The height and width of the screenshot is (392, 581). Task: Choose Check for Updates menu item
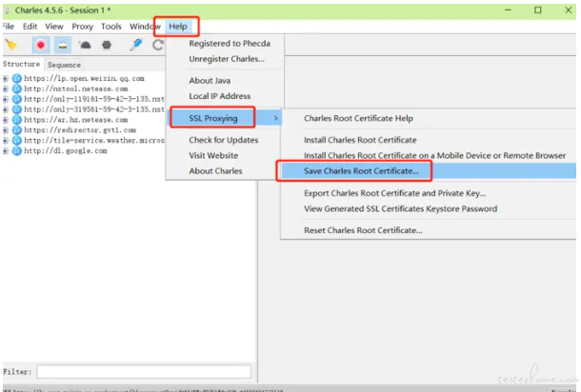[224, 140]
